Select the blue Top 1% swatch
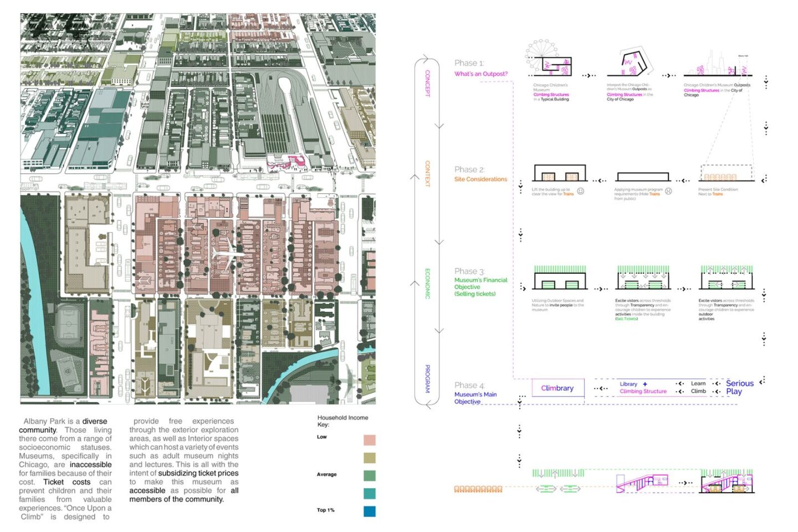 tap(370, 511)
